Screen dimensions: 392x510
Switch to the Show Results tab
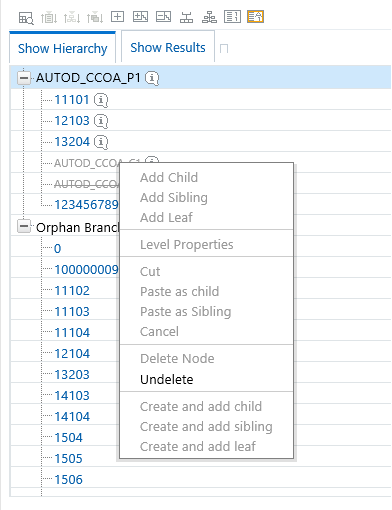pos(168,48)
